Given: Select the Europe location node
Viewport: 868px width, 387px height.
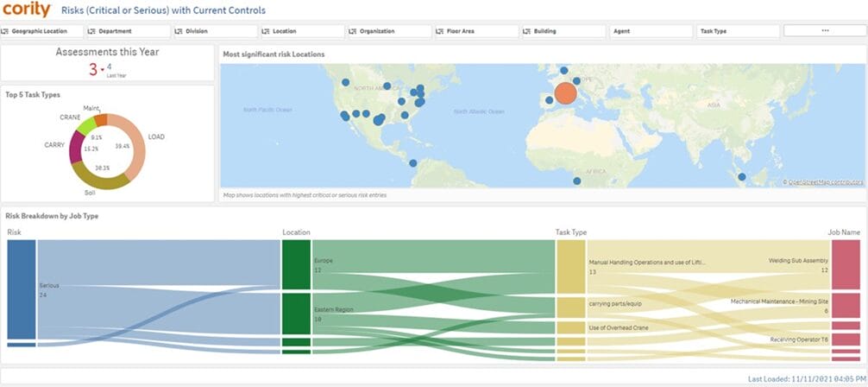Looking at the screenshot, I should pos(295,264).
